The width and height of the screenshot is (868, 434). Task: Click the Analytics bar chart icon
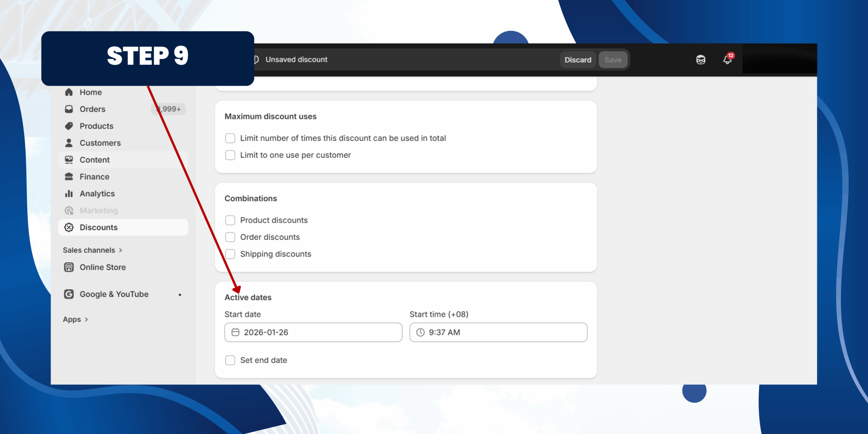coord(69,194)
